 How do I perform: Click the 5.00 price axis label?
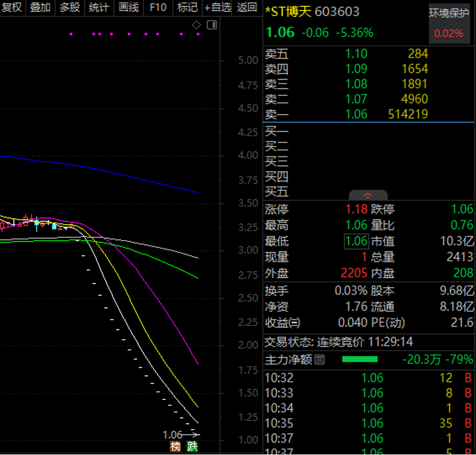[248, 60]
